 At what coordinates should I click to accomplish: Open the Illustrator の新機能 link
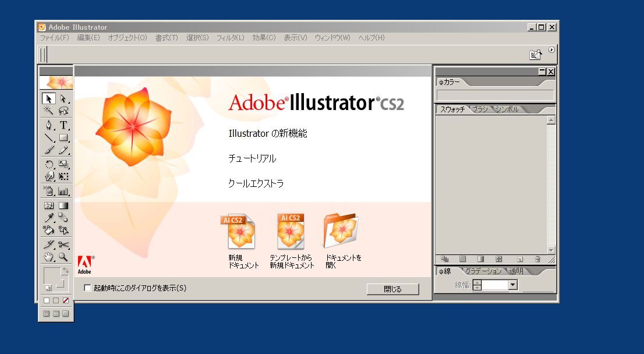coord(268,133)
